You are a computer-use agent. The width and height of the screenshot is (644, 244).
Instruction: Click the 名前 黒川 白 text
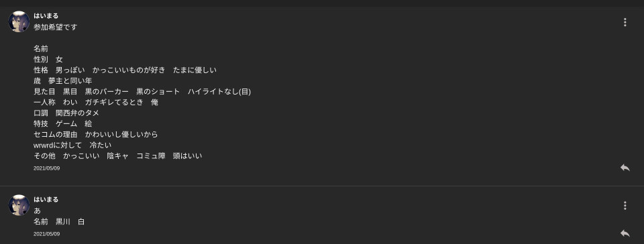(59, 221)
